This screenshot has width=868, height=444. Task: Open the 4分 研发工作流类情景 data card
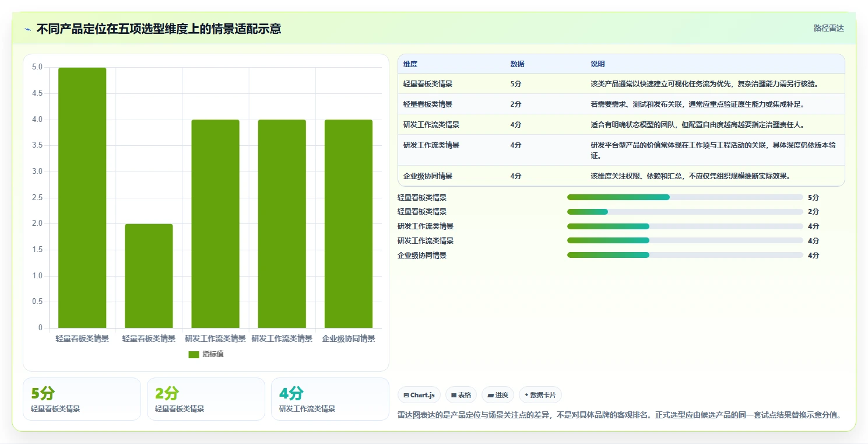click(x=330, y=399)
